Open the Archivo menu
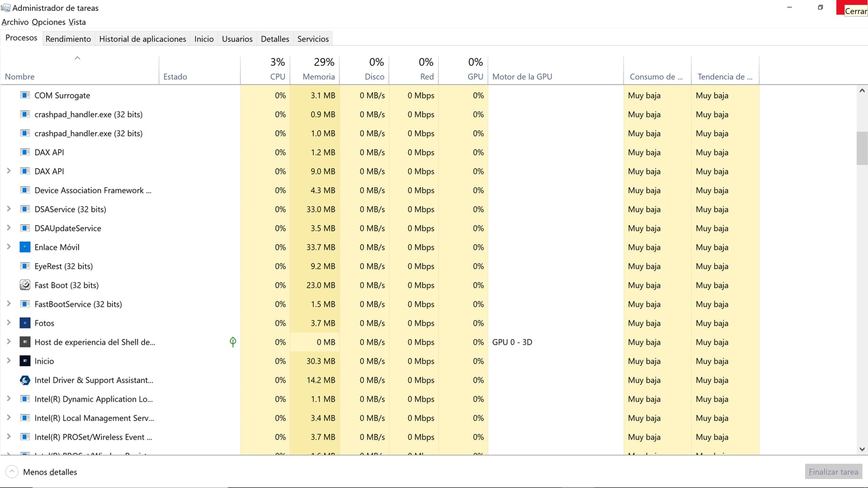The width and height of the screenshot is (868, 488). click(x=15, y=22)
